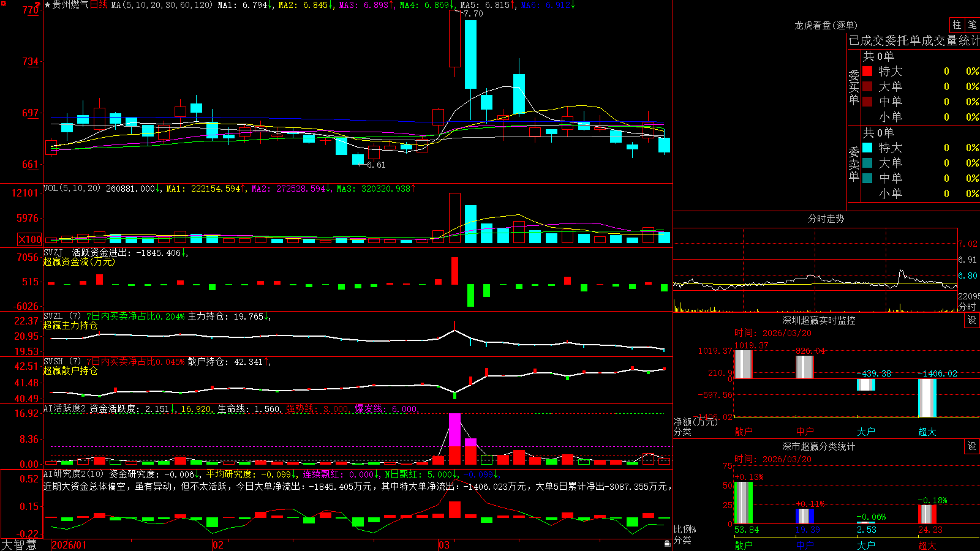This screenshot has width=980, height=551.
Task: Click the 2026/01 timeline marker
Action: (69, 545)
